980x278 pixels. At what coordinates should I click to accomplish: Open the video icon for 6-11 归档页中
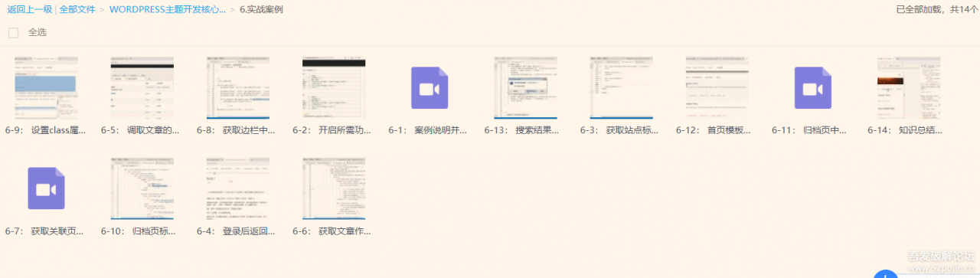click(813, 87)
